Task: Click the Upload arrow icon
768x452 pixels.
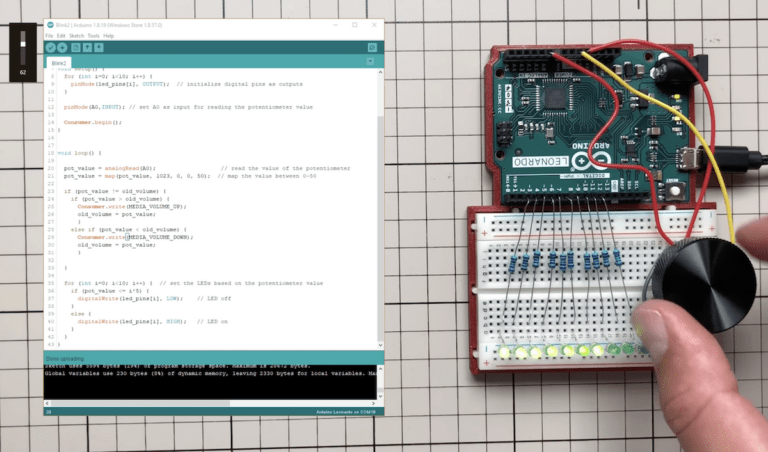Action: coord(62,47)
